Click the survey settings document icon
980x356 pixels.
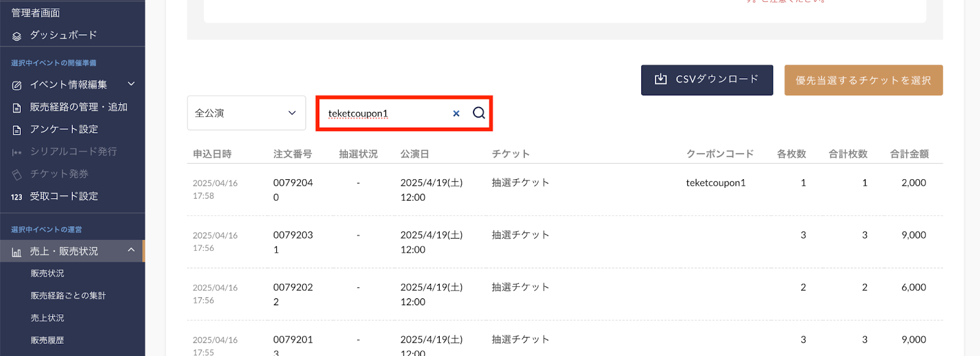point(17,130)
